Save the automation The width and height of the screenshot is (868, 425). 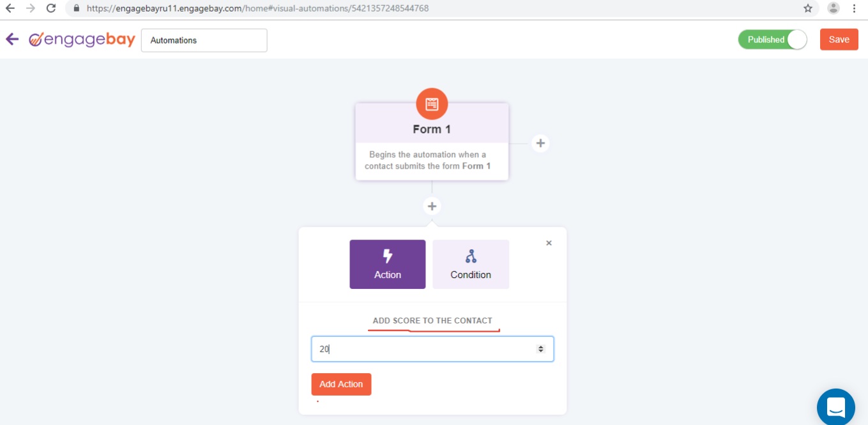click(x=839, y=40)
